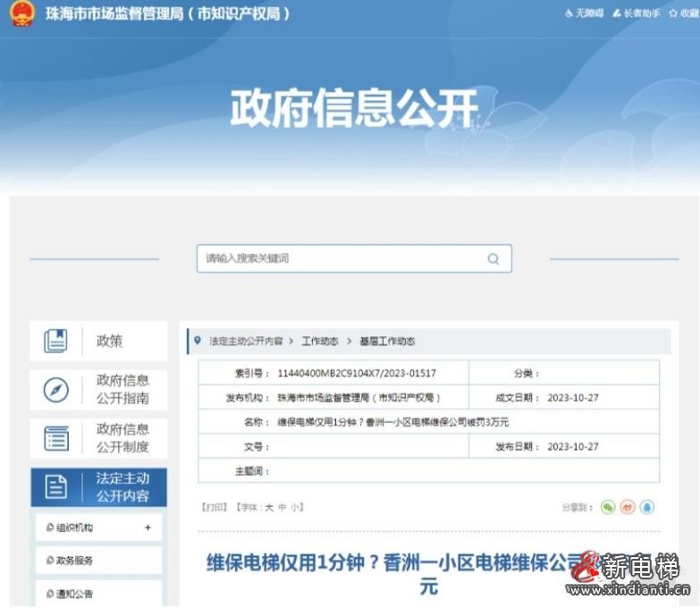Click list icon for 政府信息公开制度
This screenshot has height=608, width=700.
pos(55,438)
